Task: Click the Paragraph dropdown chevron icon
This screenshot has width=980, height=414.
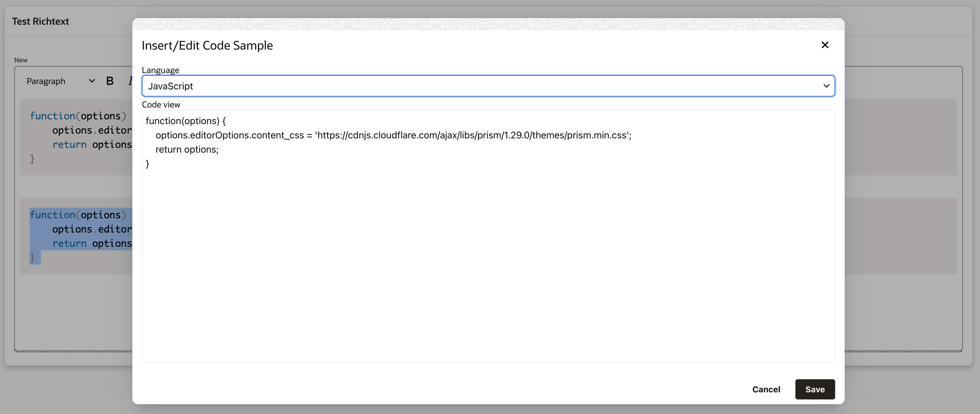Action: coord(92,81)
